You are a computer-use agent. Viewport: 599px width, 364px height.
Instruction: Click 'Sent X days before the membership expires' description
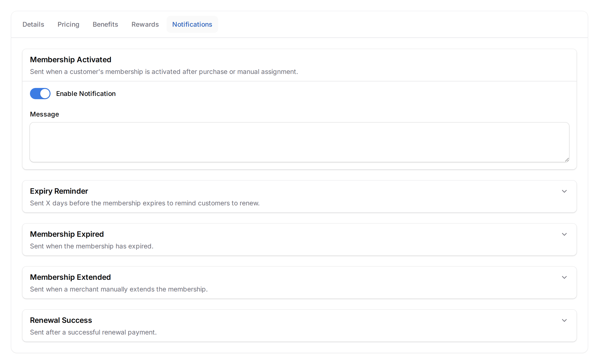[x=145, y=203]
